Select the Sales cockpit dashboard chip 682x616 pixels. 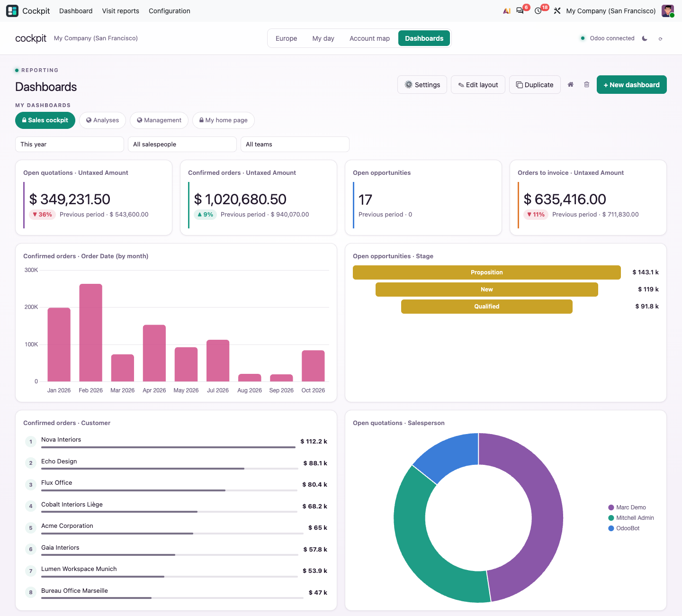(45, 120)
